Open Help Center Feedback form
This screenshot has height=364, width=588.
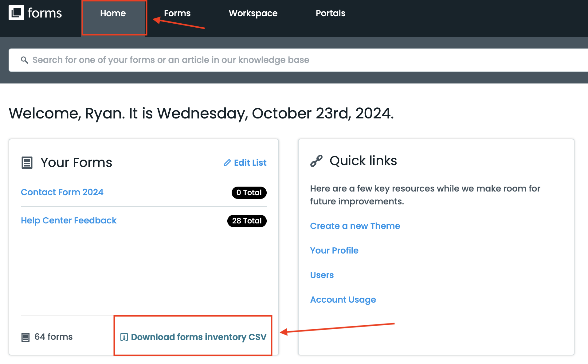click(x=69, y=220)
